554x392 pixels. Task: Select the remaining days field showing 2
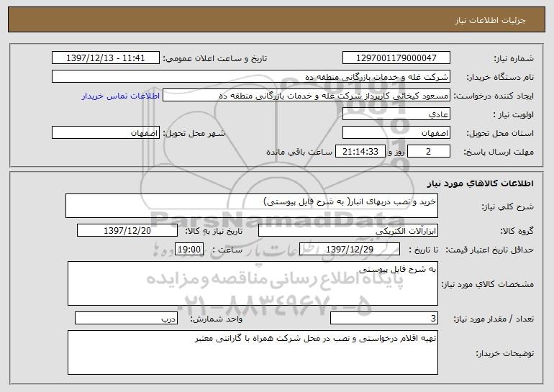(429, 152)
